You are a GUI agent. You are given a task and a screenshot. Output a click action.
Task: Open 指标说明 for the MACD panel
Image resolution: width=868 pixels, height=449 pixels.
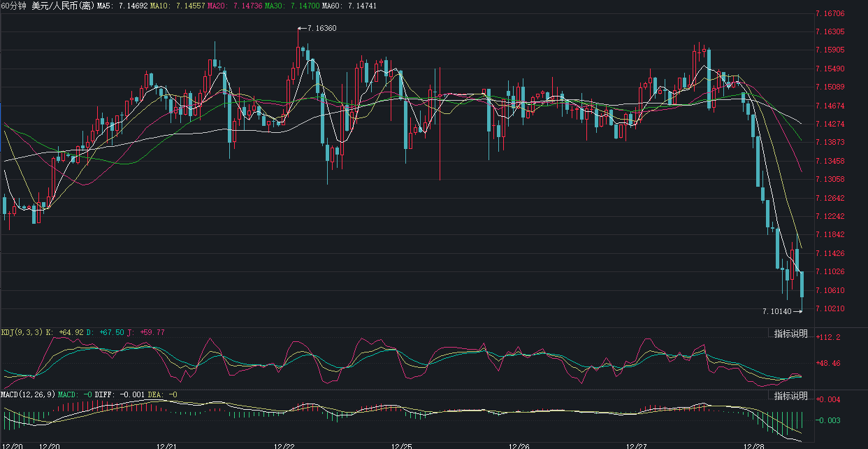790,396
